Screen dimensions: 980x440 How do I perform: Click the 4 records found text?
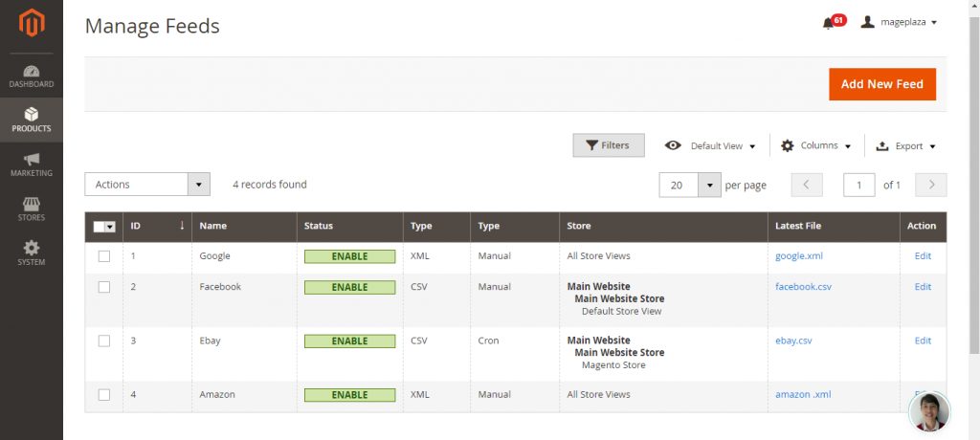tap(270, 185)
